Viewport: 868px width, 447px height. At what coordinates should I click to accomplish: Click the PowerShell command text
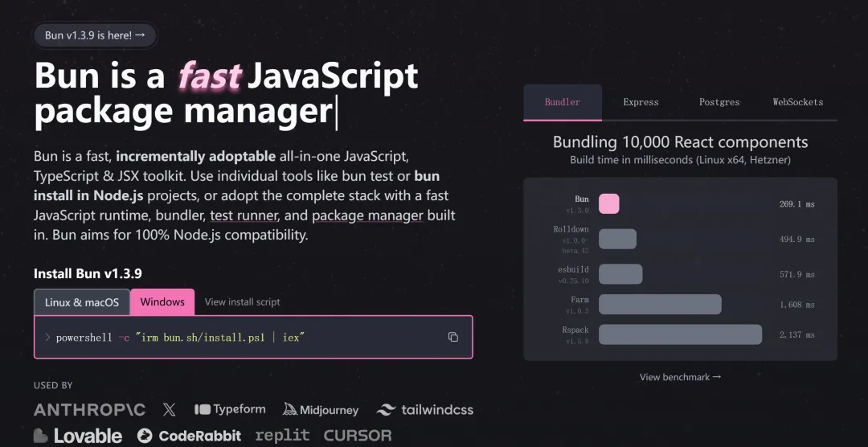[181, 338]
